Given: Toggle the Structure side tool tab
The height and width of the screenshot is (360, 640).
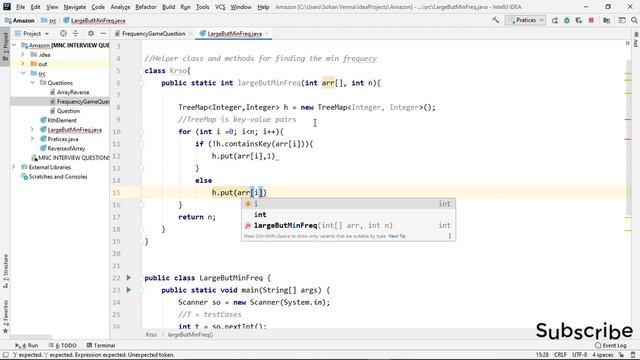Looking at the screenshot, I should pyautogui.click(x=5, y=270).
